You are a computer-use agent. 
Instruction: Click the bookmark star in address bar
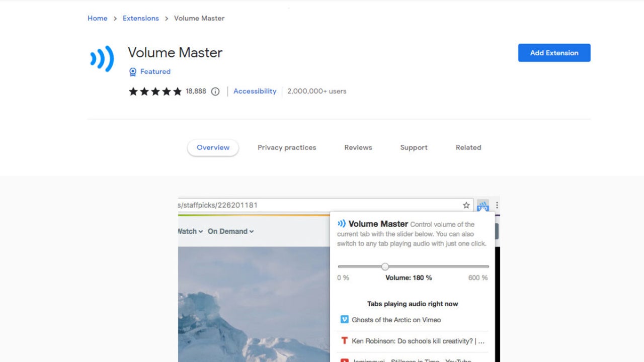pos(466,205)
